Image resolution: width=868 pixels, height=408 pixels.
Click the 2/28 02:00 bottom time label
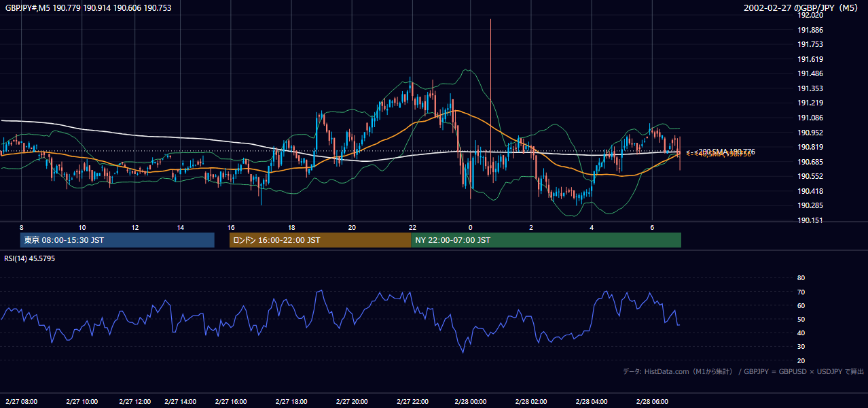[x=531, y=401]
